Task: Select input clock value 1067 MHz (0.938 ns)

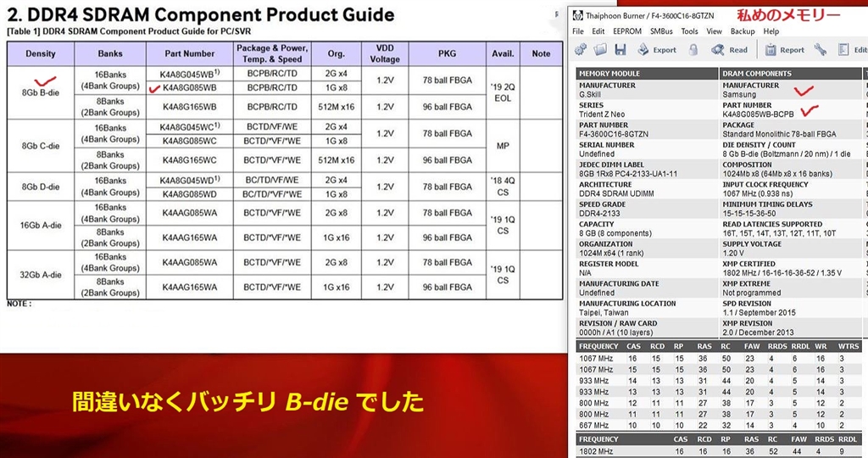Action: [x=757, y=194]
